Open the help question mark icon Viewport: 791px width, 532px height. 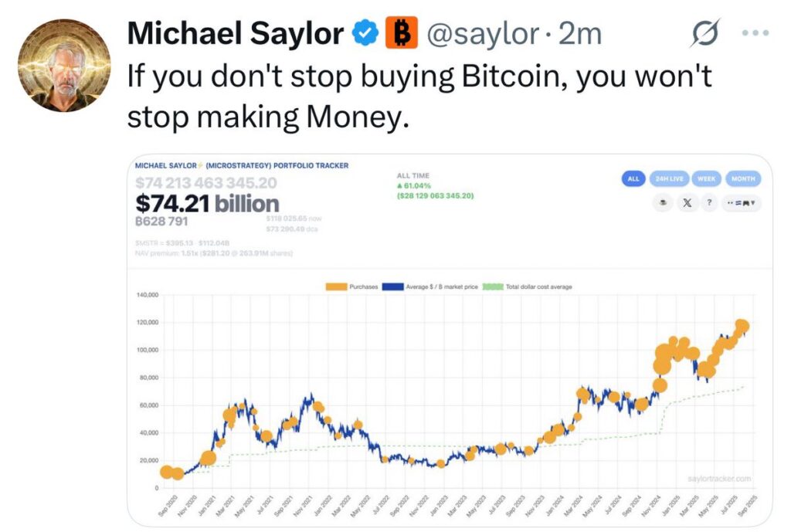709,202
